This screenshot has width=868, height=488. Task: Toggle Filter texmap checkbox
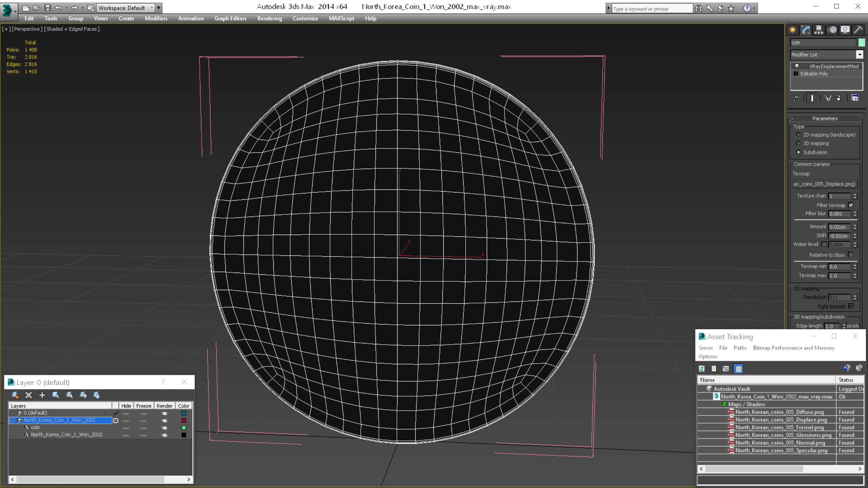(x=851, y=205)
